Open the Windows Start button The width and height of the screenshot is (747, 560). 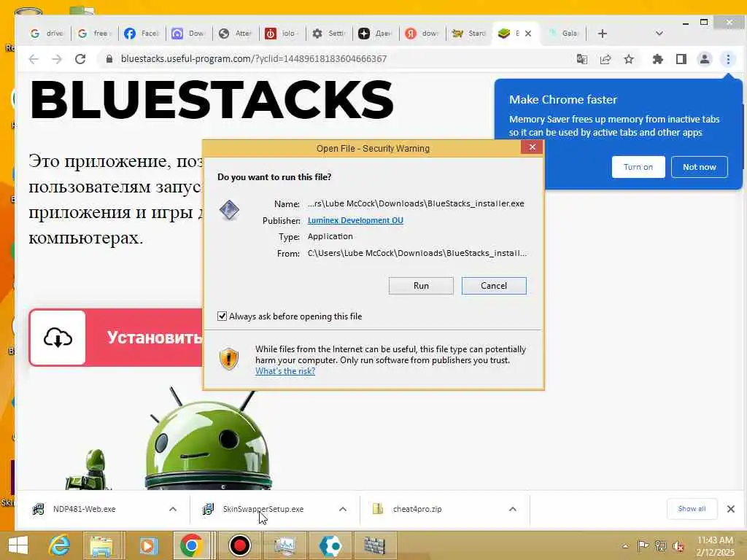pos(18,545)
